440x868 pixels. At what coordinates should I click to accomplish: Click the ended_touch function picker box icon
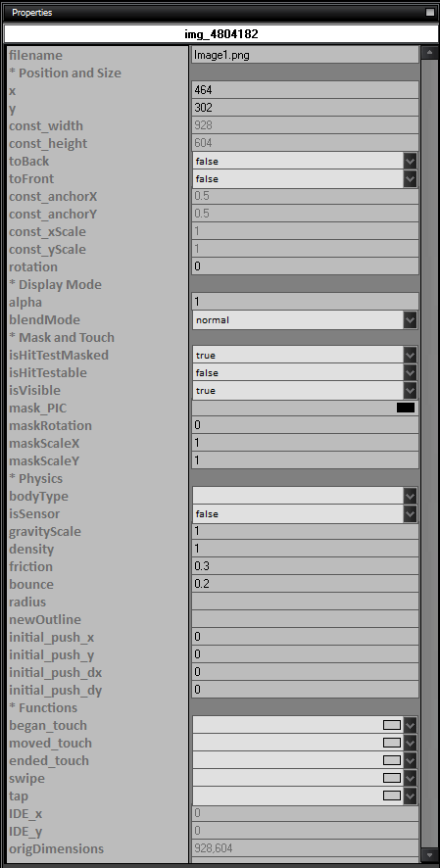392,760
